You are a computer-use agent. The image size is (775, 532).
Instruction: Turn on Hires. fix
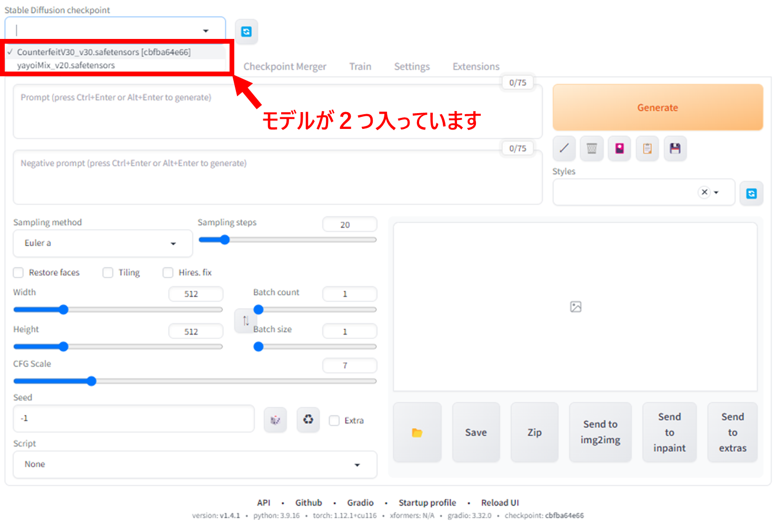pyautogui.click(x=168, y=273)
